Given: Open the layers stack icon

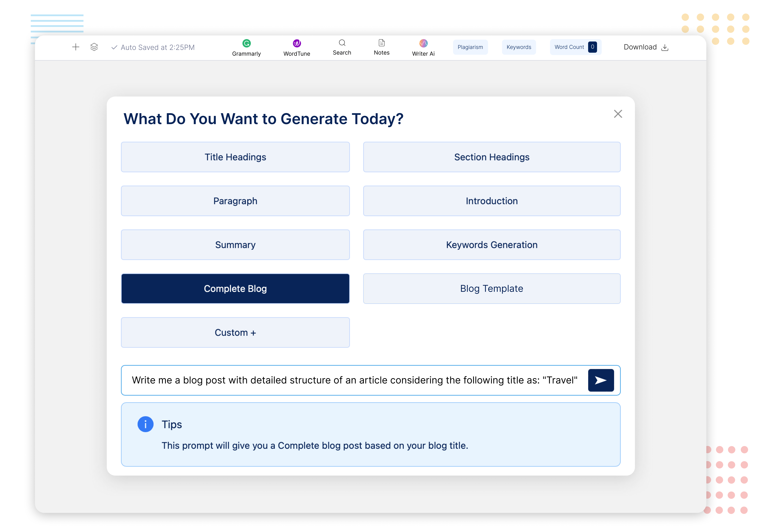Looking at the screenshot, I should [x=94, y=47].
